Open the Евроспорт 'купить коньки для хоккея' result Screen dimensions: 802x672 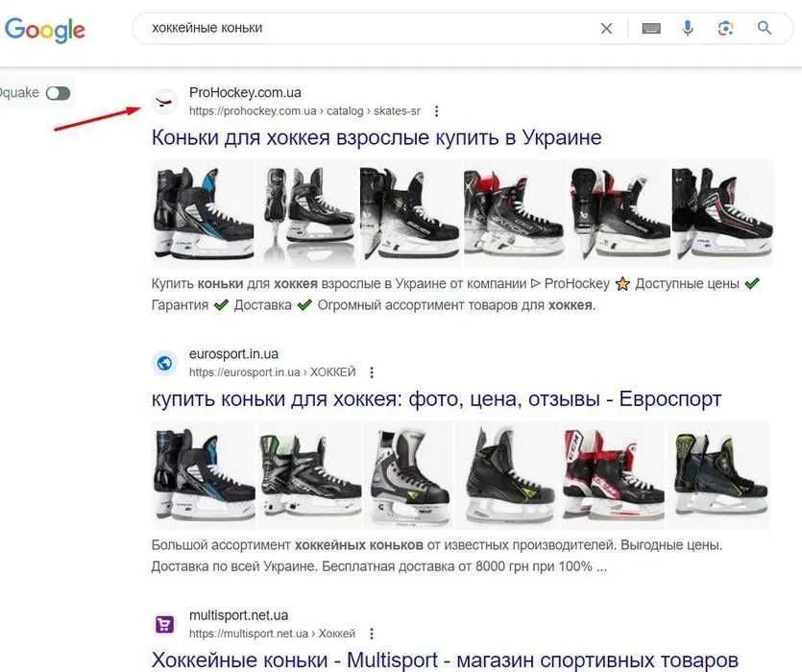[x=436, y=399]
